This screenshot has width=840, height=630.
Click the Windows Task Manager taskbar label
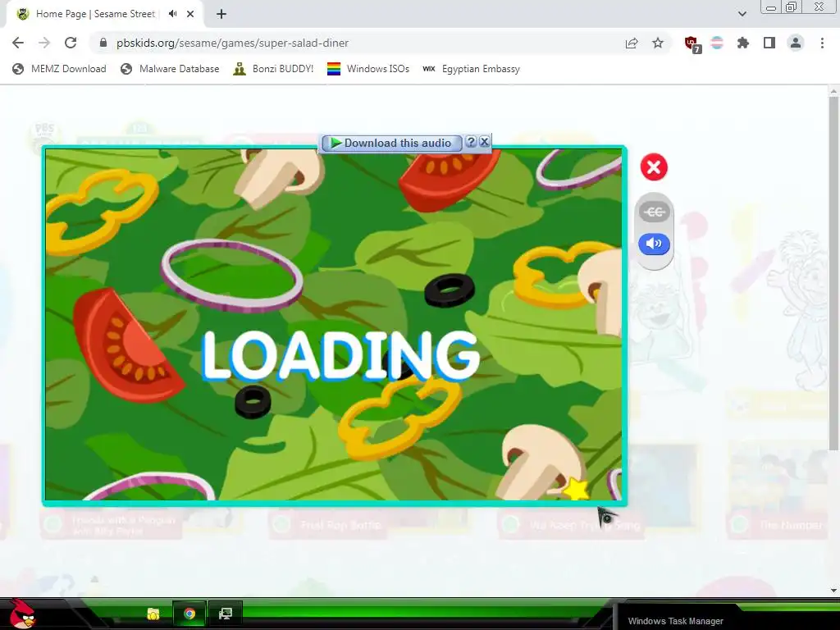coord(676,622)
